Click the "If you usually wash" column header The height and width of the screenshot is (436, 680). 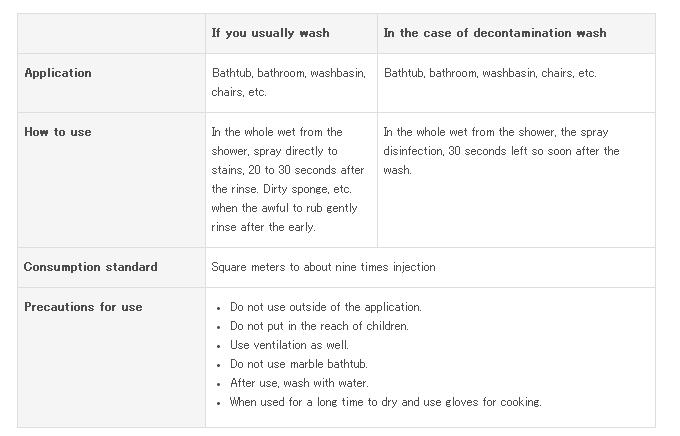270,33
